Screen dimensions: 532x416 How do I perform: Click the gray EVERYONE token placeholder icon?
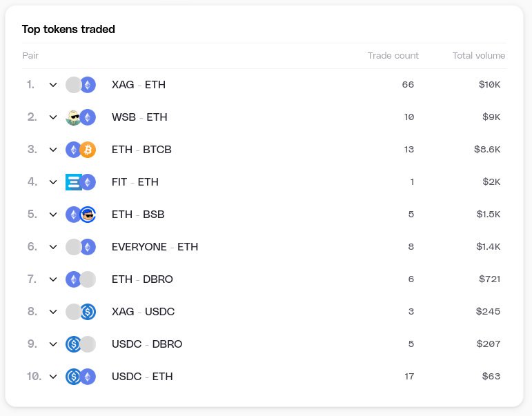[x=73, y=247]
